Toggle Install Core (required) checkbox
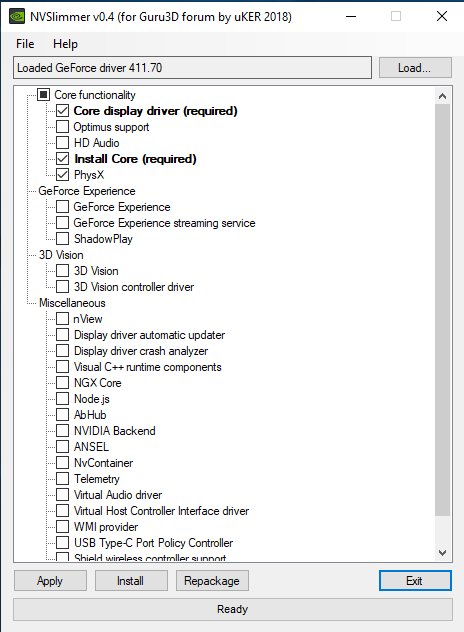The image size is (464, 632). [x=62, y=158]
